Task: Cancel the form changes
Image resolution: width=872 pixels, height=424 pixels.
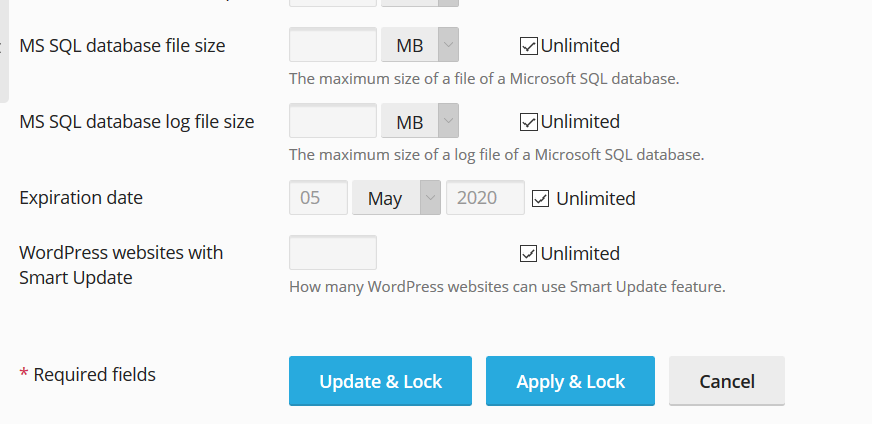Action: click(x=727, y=381)
